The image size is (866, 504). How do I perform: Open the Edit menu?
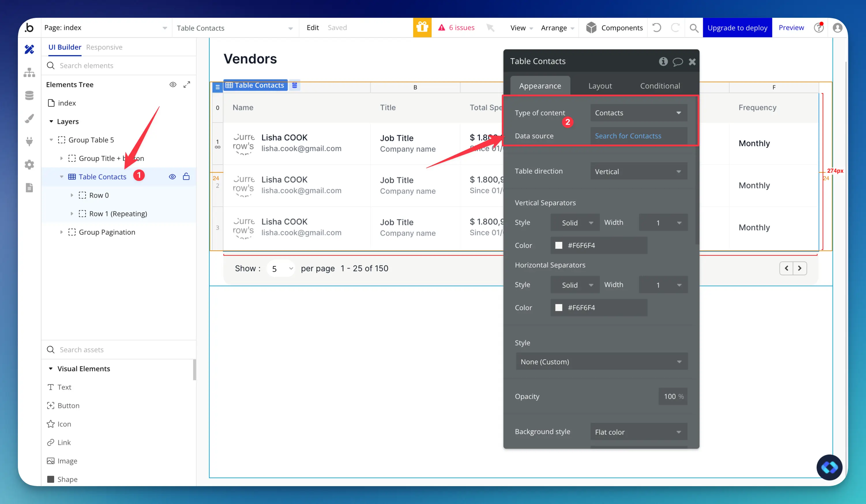coord(313,27)
